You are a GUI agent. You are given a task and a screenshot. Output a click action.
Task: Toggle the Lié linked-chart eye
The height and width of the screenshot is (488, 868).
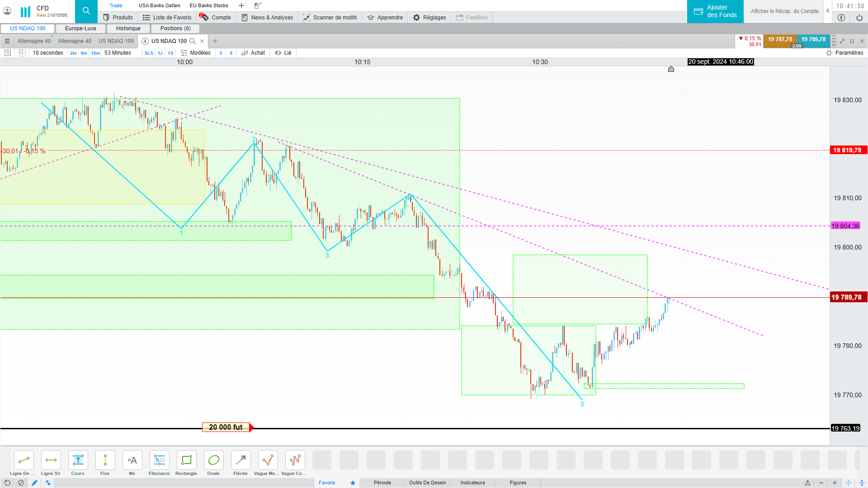(x=278, y=53)
